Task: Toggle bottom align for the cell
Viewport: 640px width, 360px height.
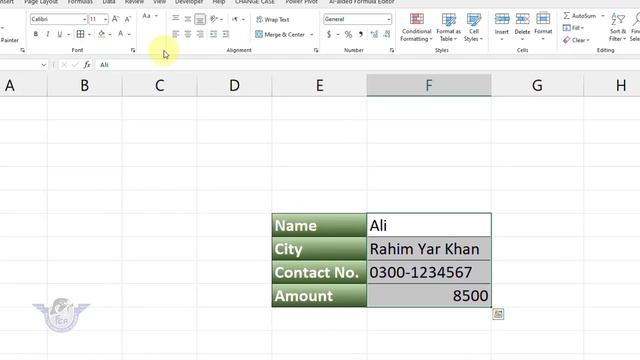Action: tap(200, 19)
